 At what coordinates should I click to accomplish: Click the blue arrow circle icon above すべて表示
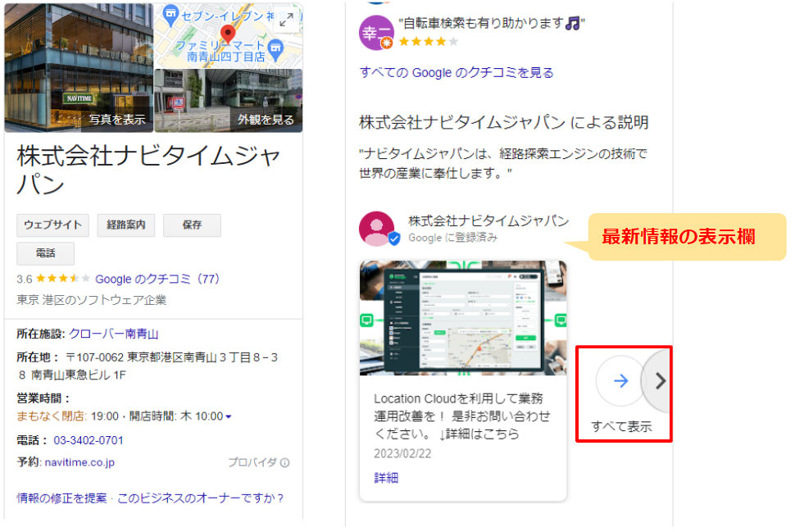[x=620, y=381]
